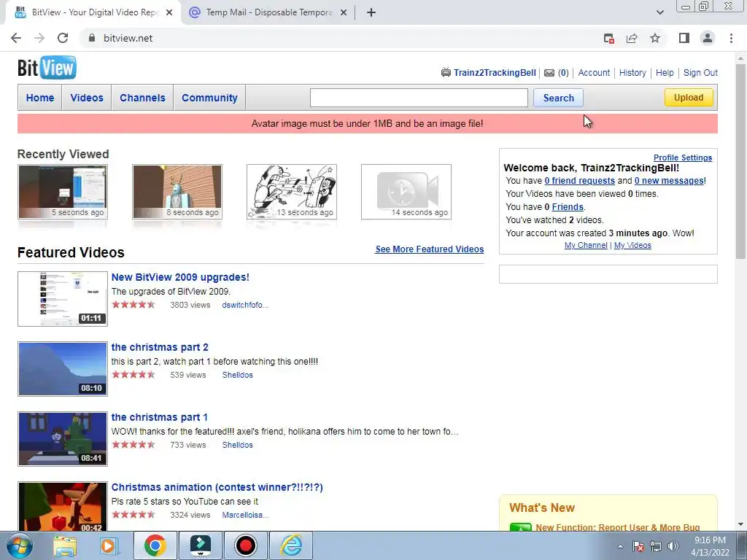Click the blocked-content icon in address bar

(608, 38)
